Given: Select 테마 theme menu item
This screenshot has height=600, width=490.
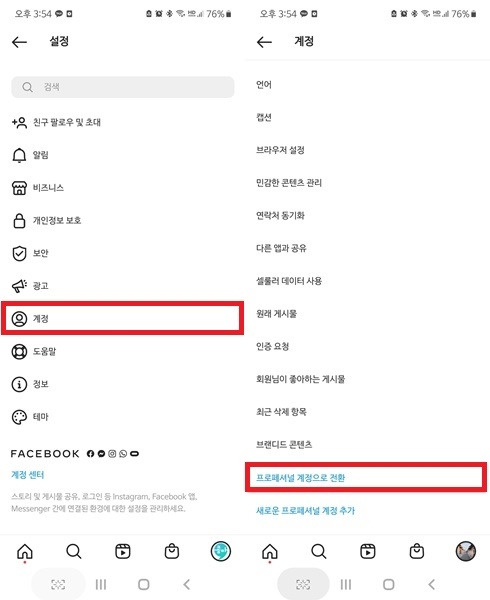Looking at the screenshot, I should pyautogui.click(x=122, y=417).
